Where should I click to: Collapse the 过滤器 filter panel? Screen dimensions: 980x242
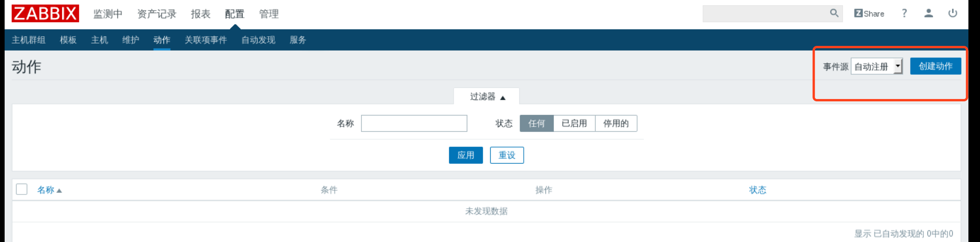click(x=487, y=97)
